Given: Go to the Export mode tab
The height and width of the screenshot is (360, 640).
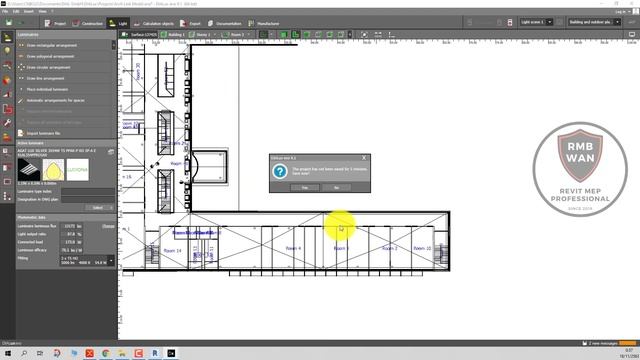Looking at the screenshot, I should pyautogui.click(x=190, y=23).
